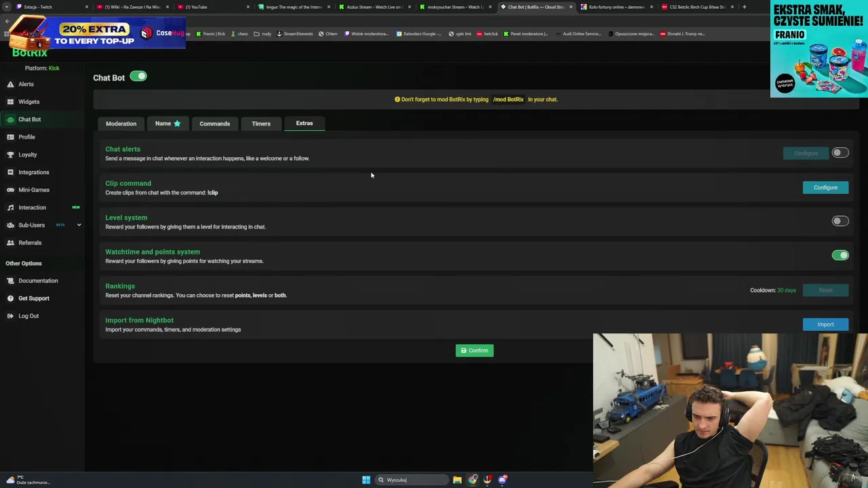Open the Kalendarz Google bookmark
This screenshot has height=488, width=868.
418,34
